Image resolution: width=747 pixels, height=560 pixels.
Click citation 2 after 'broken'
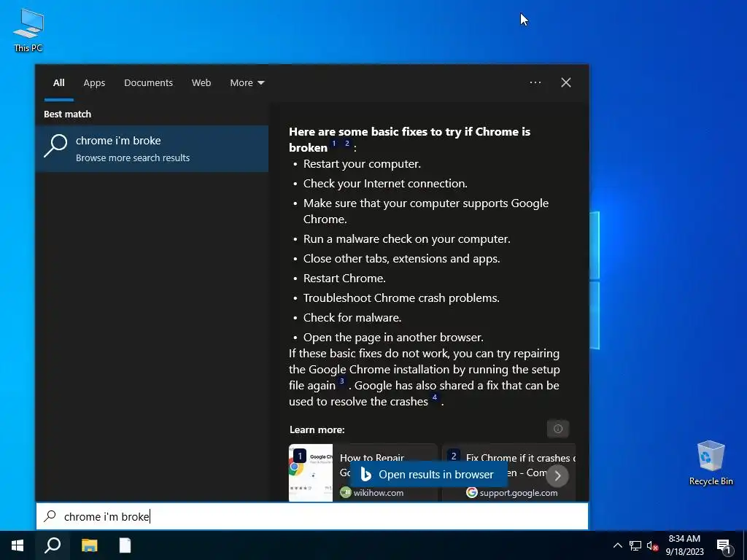(x=347, y=144)
